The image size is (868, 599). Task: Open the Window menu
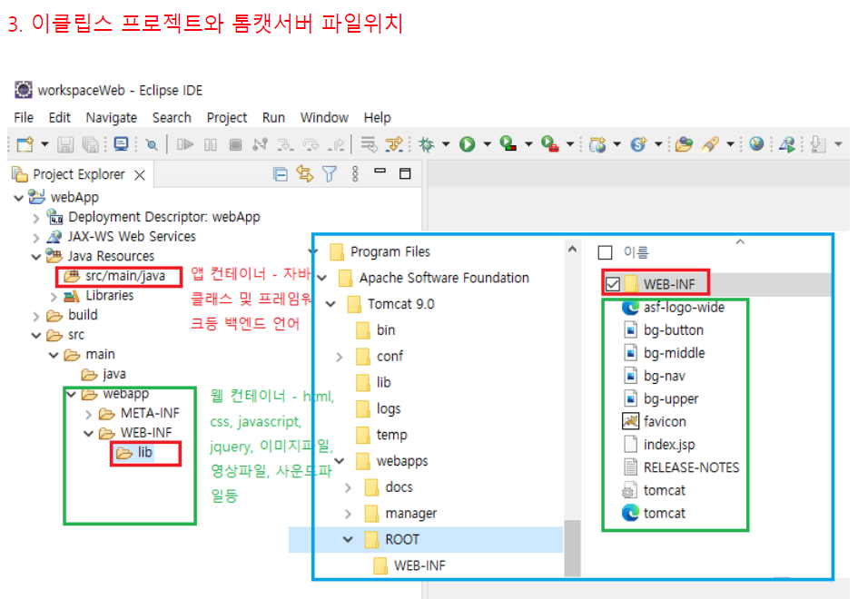click(x=324, y=118)
